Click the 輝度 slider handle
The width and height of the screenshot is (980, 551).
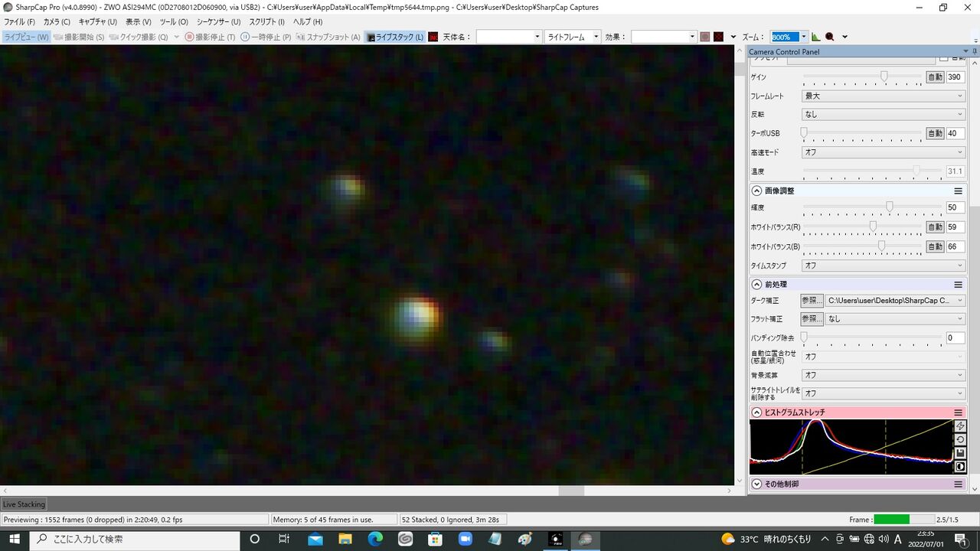tap(889, 207)
